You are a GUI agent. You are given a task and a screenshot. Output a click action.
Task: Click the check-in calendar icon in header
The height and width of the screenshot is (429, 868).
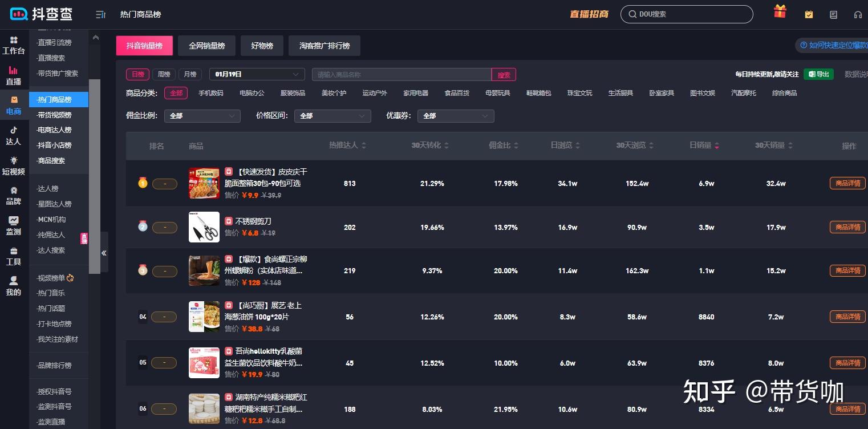click(x=809, y=14)
